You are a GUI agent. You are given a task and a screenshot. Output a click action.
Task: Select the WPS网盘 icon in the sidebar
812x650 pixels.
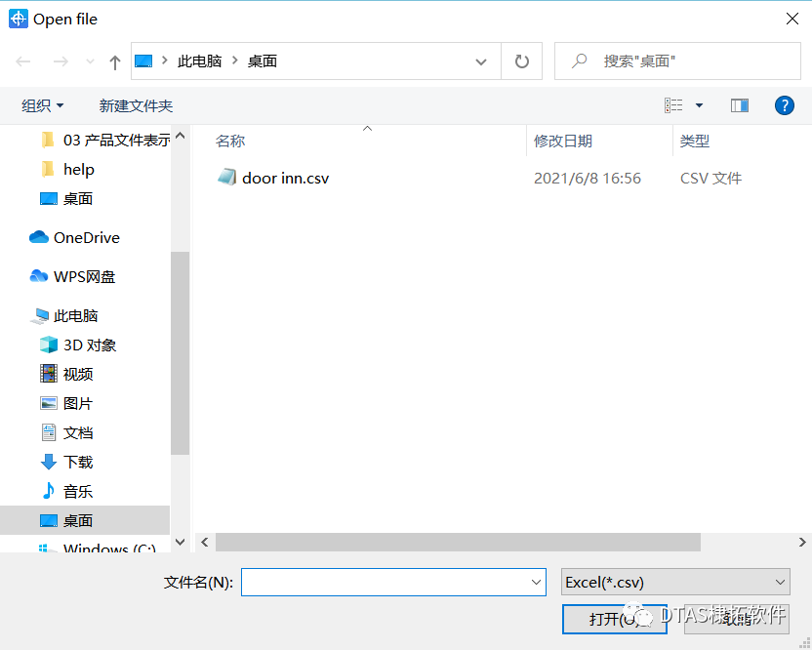38,276
